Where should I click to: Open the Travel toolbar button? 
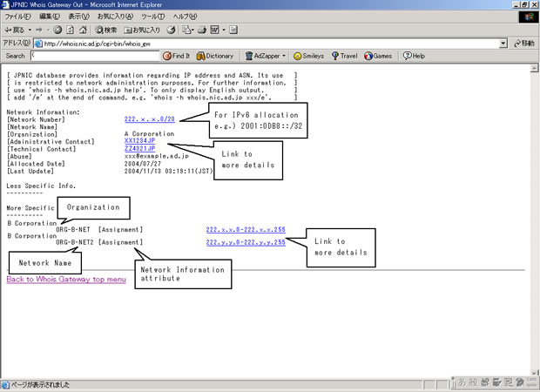pyautogui.click(x=344, y=56)
